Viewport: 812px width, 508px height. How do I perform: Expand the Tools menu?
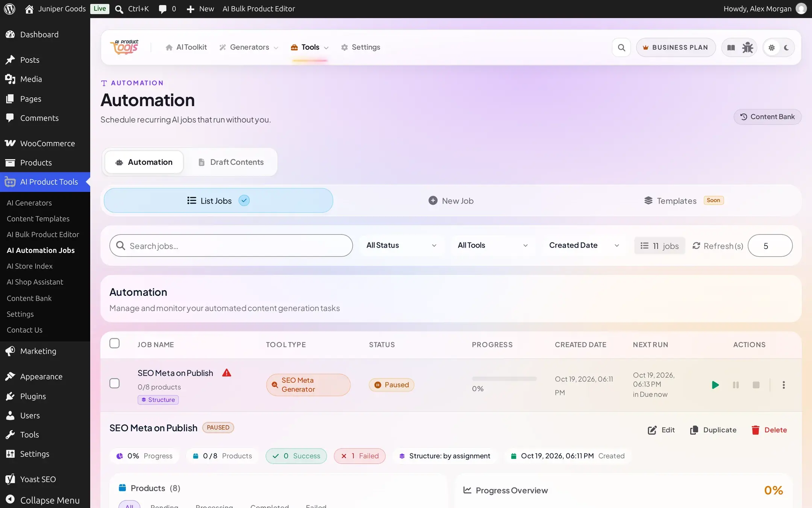pyautogui.click(x=310, y=47)
